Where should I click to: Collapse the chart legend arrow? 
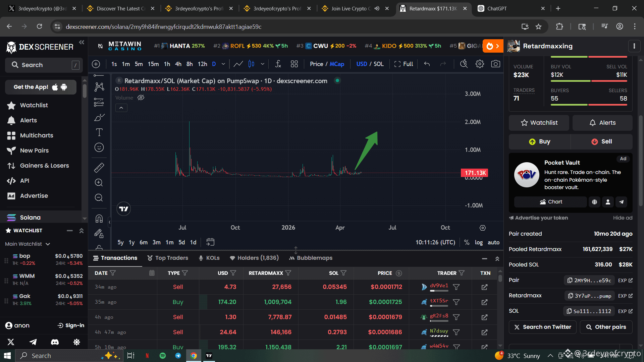click(x=121, y=108)
